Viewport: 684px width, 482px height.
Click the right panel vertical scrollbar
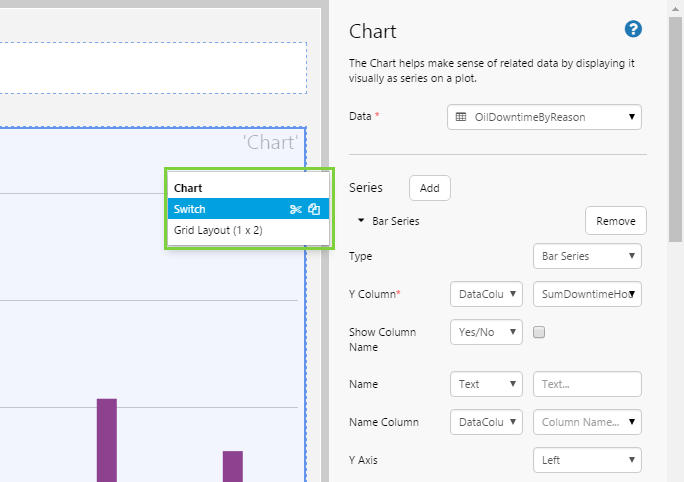pyautogui.click(x=676, y=120)
